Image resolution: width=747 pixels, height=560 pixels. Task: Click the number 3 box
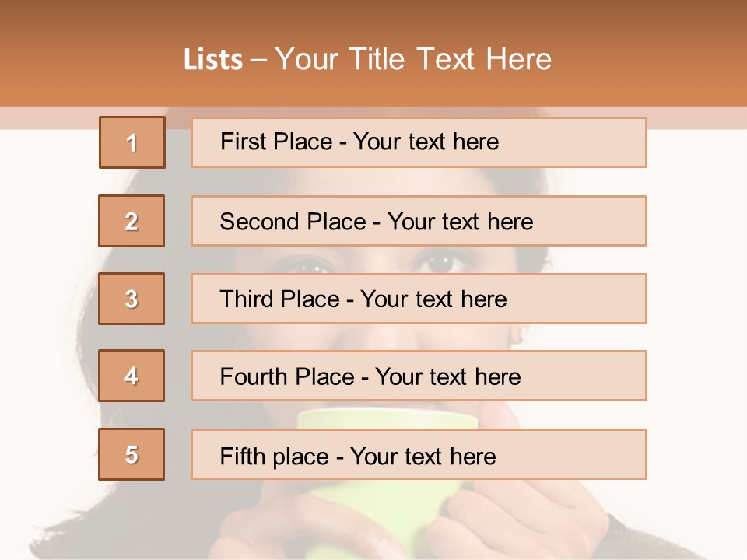[x=132, y=299]
